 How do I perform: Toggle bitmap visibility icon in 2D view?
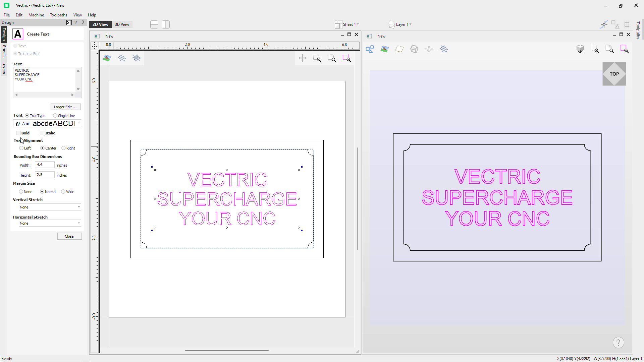tap(107, 58)
